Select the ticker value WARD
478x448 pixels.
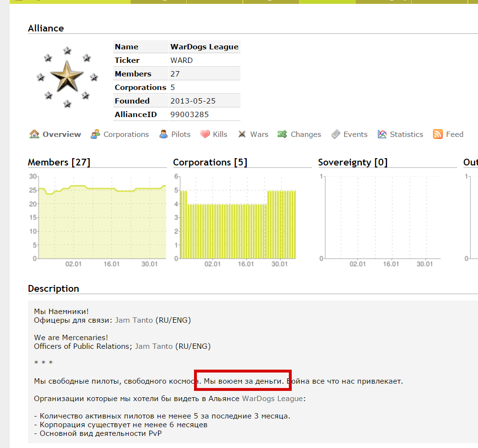click(x=181, y=60)
